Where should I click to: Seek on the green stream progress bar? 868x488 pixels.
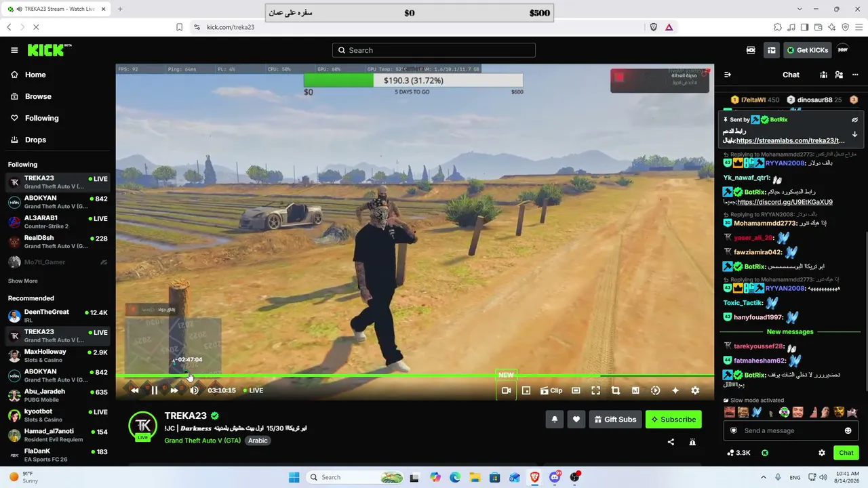tap(414, 375)
